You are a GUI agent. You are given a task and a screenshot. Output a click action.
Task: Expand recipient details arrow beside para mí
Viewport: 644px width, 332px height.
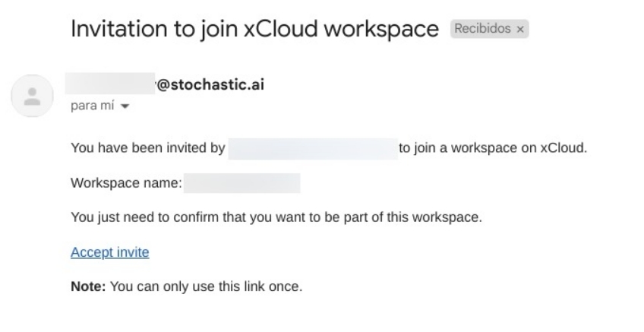click(x=125, y=106)
